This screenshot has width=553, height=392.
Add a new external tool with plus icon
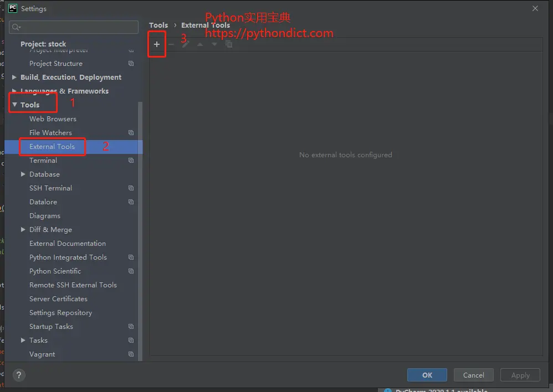click(x=157, y=44)
